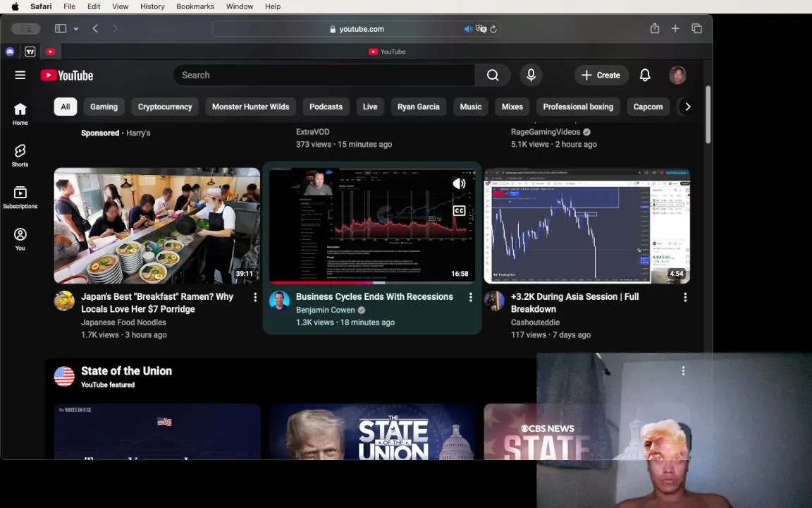The height and width of the screenshot is (508, 812).
Task: Click Safari's share icon
Action: tap(655, 28)
